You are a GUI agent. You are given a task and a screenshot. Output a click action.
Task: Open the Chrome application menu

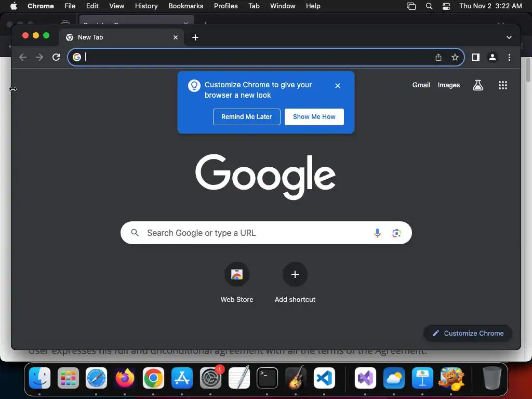pyautogui.click(x=41, y=6)
